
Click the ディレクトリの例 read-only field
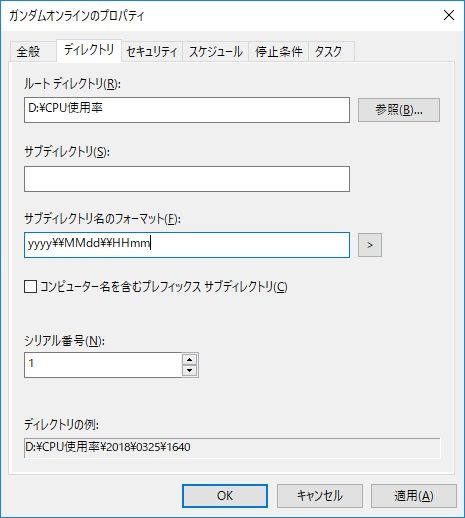coord(232,448)
